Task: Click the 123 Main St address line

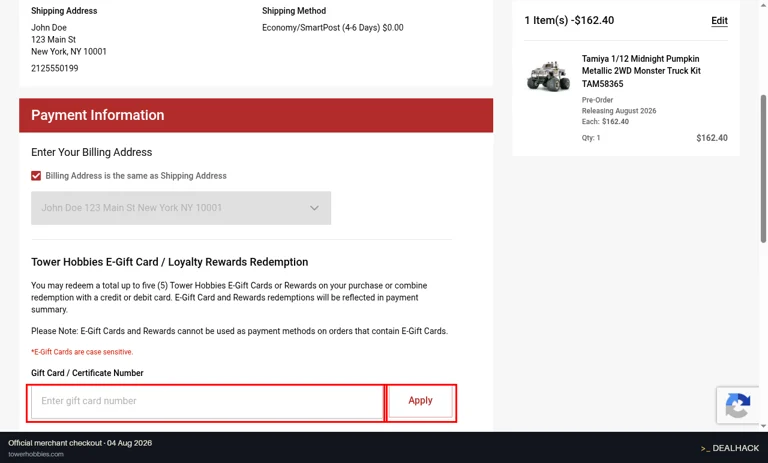Action: point(53,40)
